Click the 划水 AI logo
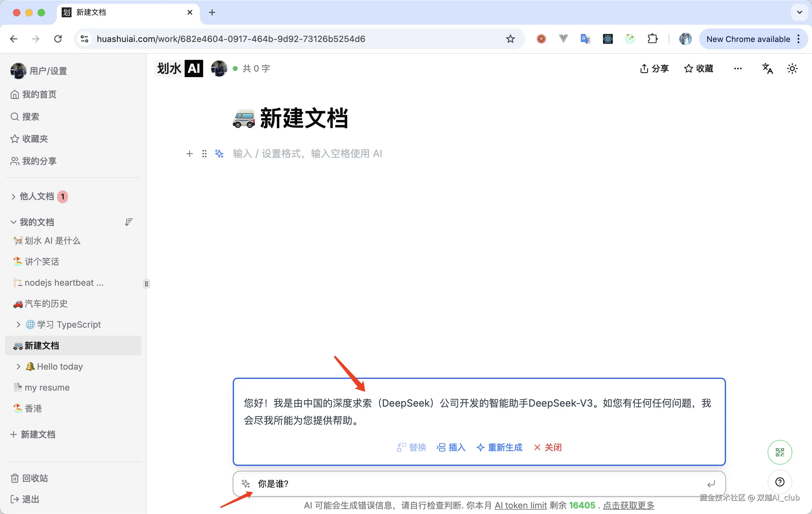 tap(179, 68)
